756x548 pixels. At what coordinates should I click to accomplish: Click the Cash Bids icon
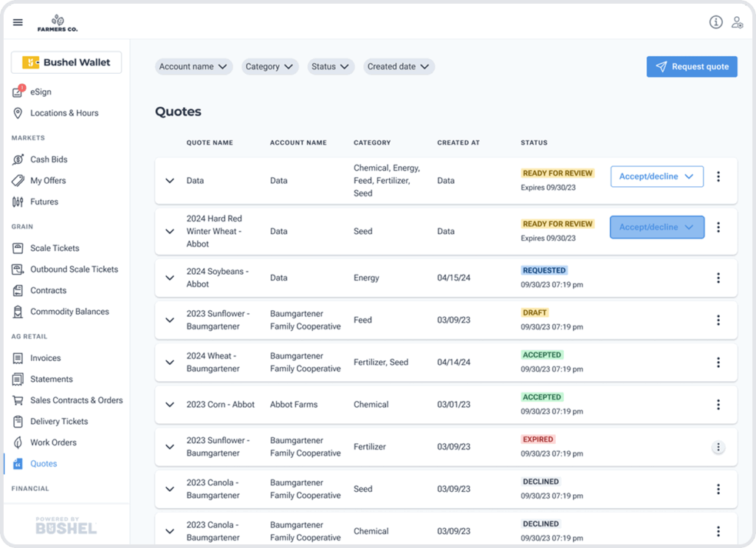point(18,160)
